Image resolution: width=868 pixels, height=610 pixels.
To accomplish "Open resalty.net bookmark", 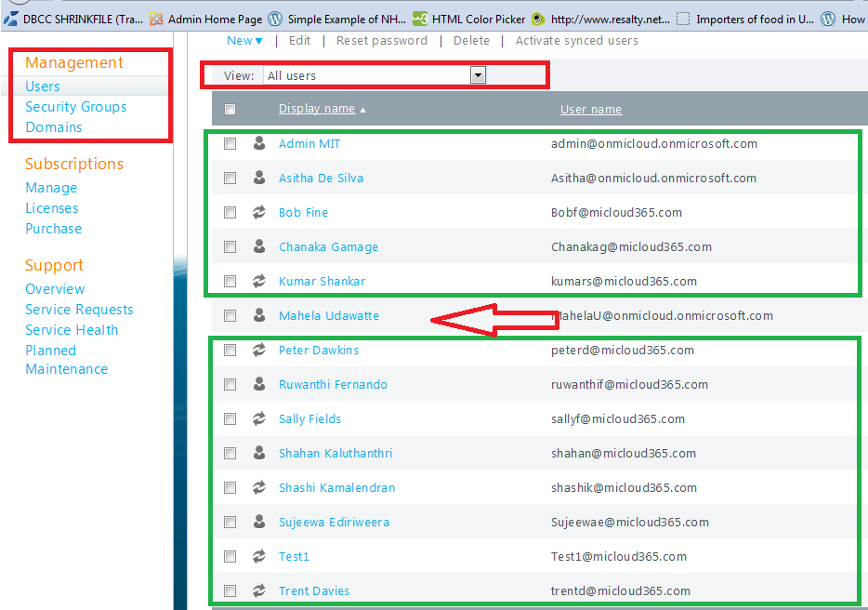I will click(x=600, y=20).
